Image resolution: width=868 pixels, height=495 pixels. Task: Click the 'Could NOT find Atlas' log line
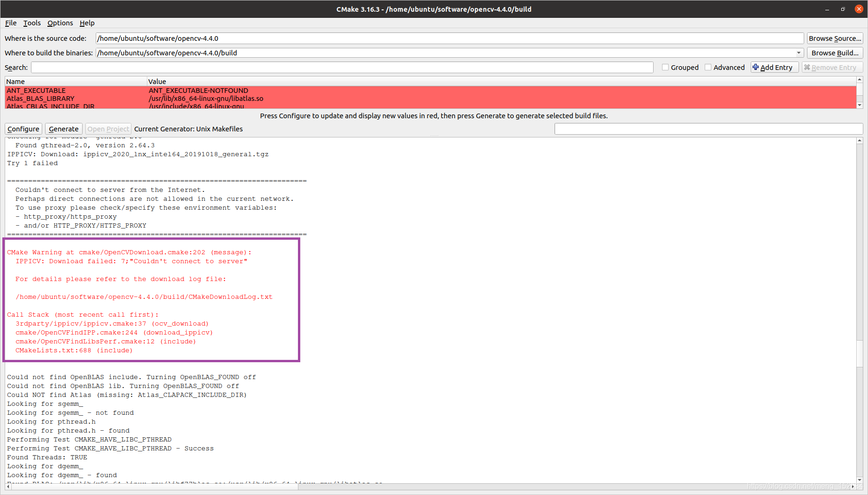(x=127, y=395)
